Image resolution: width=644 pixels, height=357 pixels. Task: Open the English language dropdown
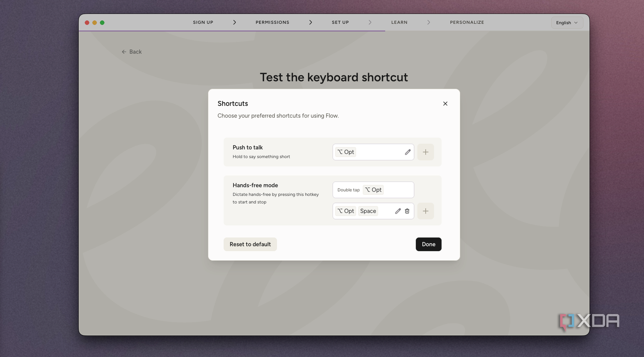tap(567, 23)
